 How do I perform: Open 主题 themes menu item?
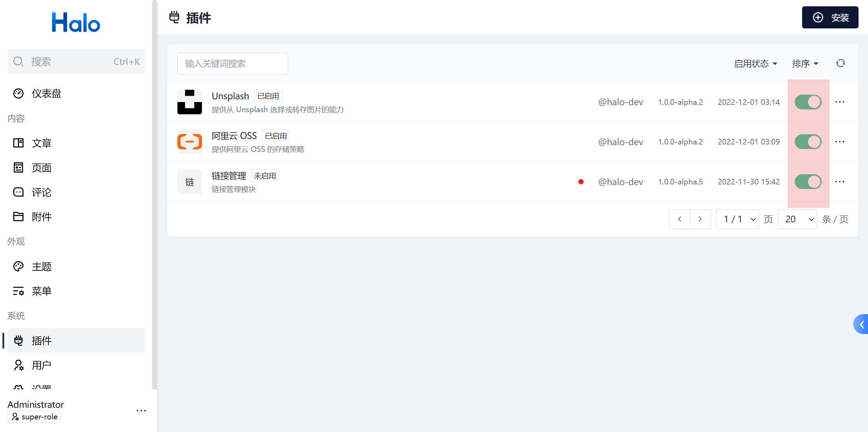click(x=41, y=266)
